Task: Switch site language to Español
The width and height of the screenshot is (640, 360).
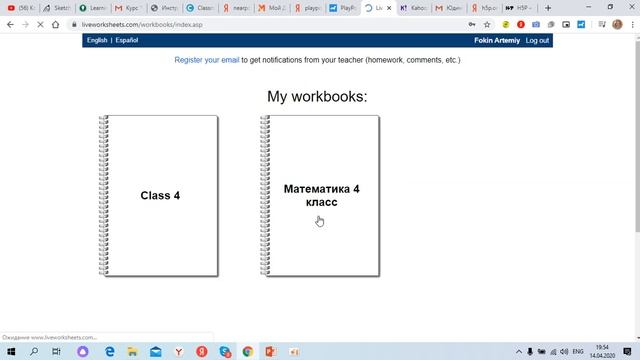Action: tap(127, 40)
